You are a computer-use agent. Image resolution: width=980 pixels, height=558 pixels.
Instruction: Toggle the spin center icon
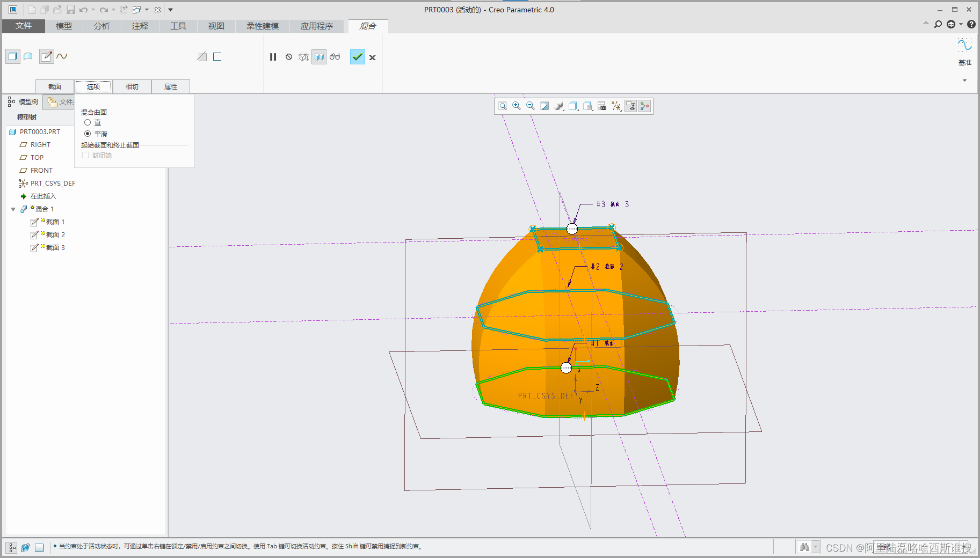click(x=645, y=106)
